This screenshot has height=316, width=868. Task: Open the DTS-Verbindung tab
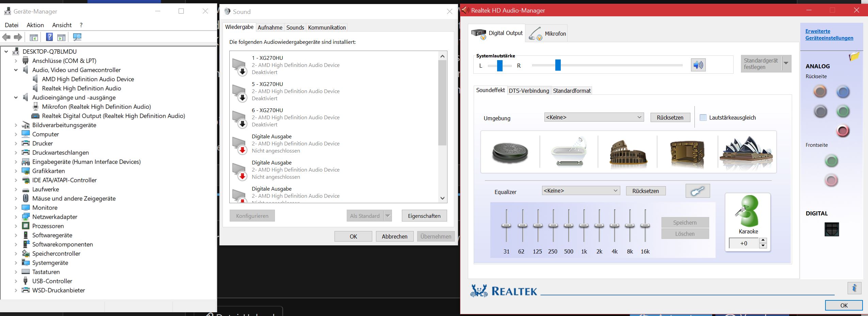(x=529, y=91)
